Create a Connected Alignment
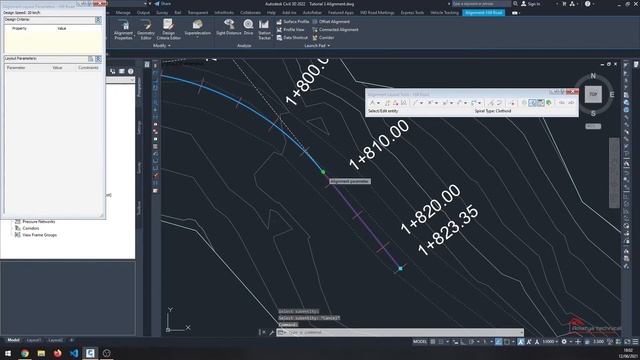The height and width of the screenshot is (360, 640). (335, 29)
